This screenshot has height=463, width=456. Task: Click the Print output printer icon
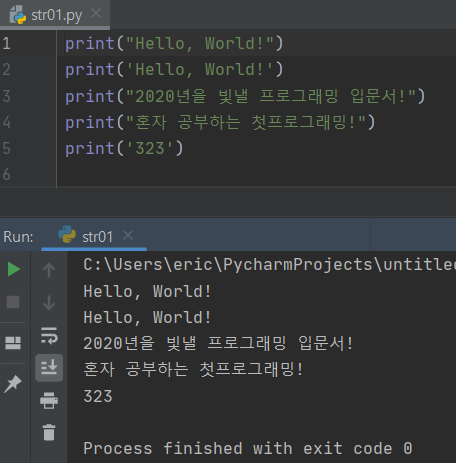click(49, 400)
